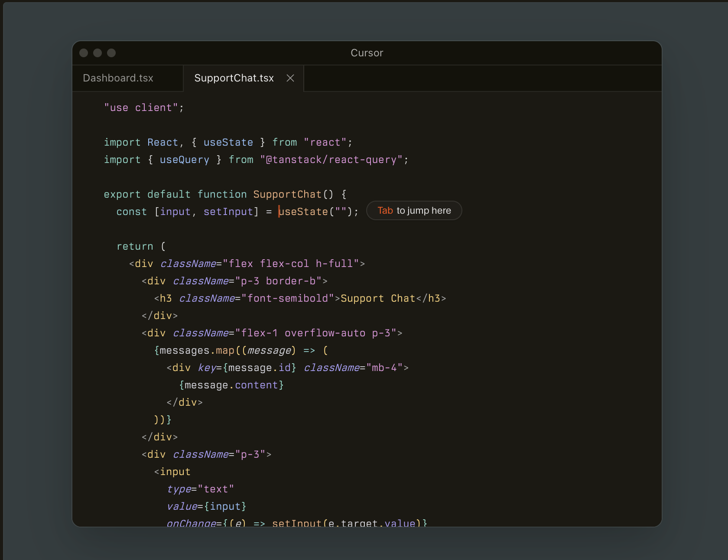Click the third window control dot
This screenshot has height=560, width=728.
111,53
